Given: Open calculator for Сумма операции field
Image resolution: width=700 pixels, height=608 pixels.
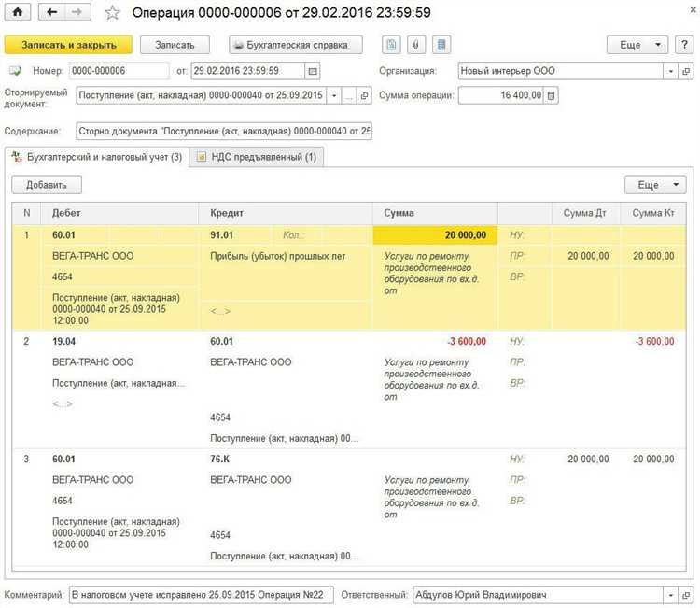Looking at the screenshot, I should click(x=552, y=95).
